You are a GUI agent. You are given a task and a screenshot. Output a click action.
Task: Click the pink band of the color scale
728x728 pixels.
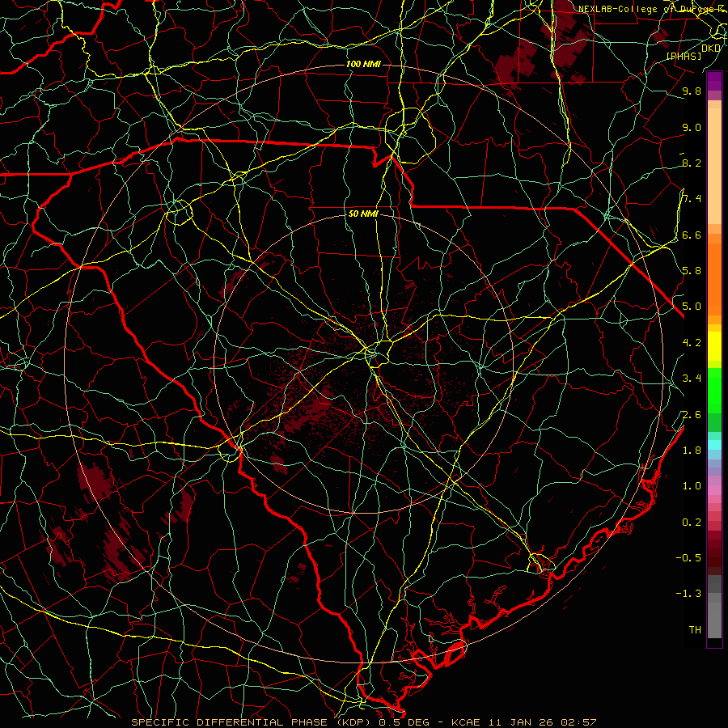point(714,490)
